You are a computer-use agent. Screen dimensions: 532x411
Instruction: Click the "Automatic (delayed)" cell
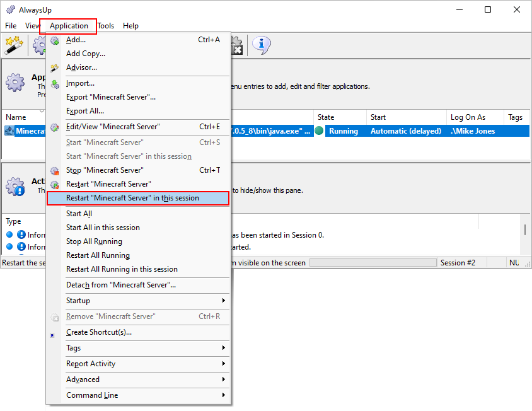coord(406,131)
